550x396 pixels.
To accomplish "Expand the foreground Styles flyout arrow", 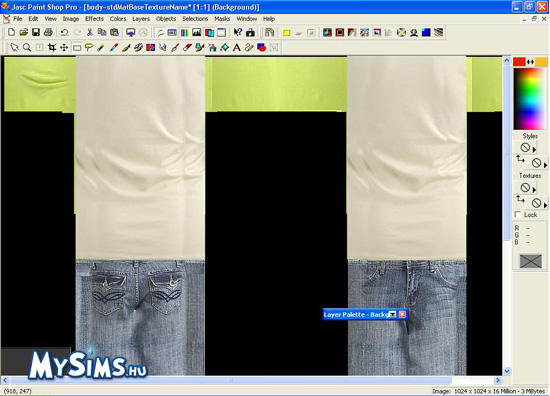I will point(534,149).
